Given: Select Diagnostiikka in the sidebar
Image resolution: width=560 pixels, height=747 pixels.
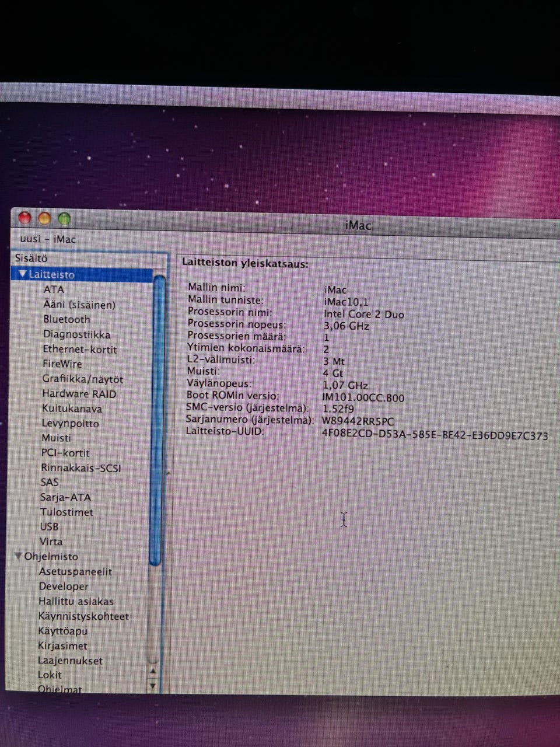Looking at the screenshot, I should [x=76, y=334].
